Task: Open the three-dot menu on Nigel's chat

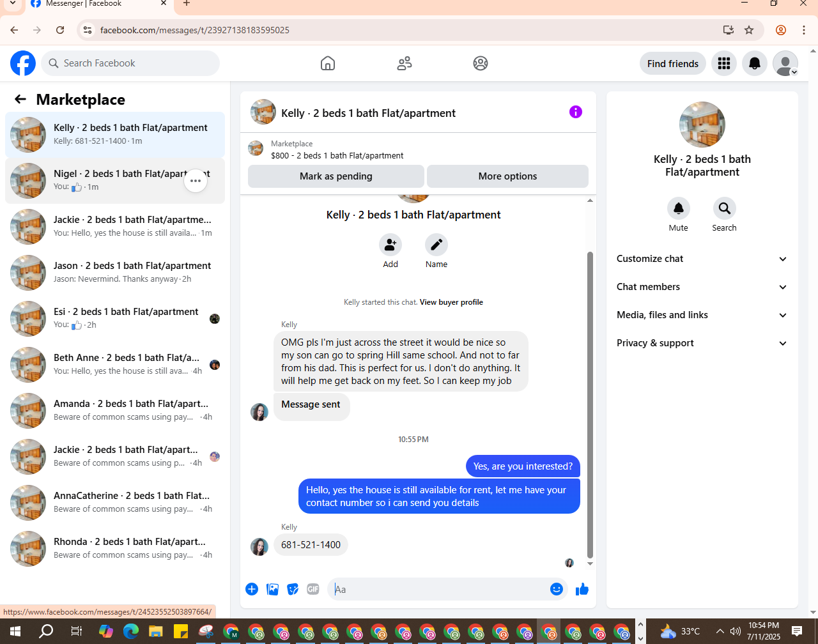Action: (x=196, y=181)
